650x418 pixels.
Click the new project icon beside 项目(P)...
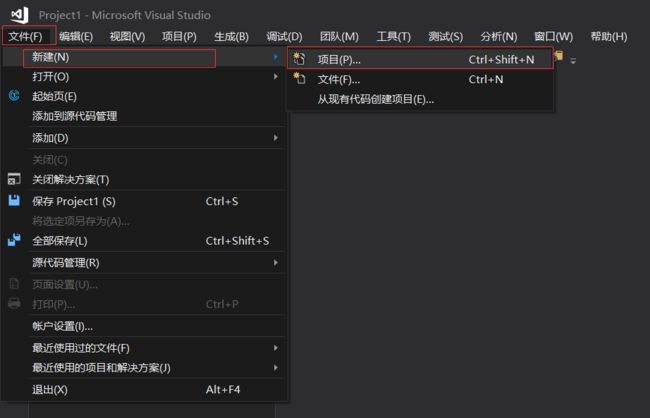pyautogui.click(x=299, y=59)
